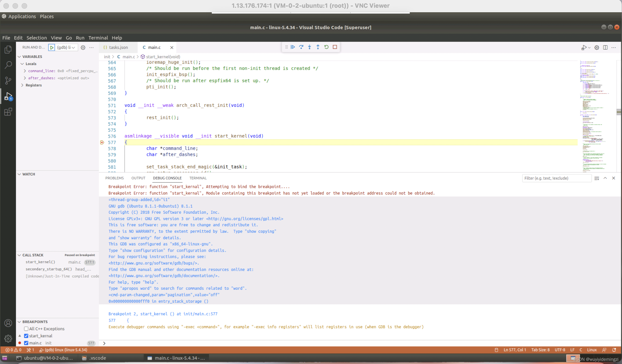Open the debug configuration (gdb) dropdown

pos(66,47)
